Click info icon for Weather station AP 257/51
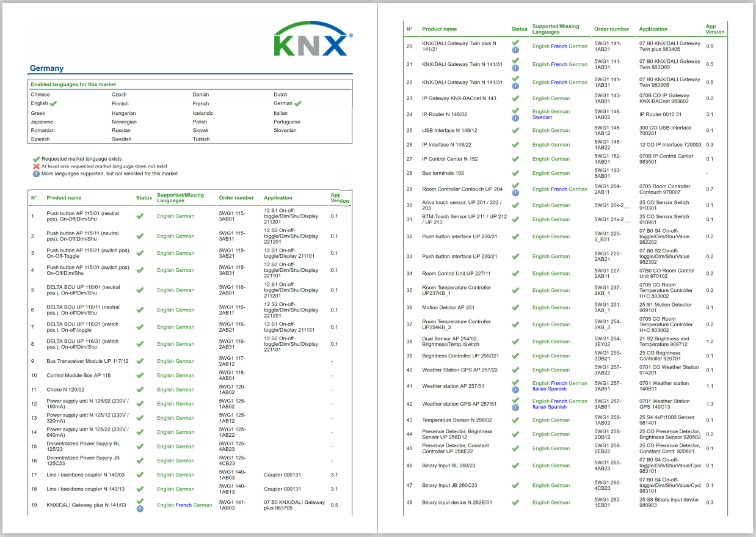 pos(515,389)
